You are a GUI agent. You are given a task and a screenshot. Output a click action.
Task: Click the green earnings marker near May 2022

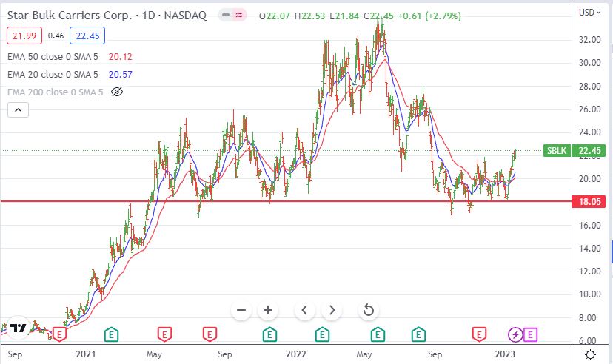(x=378, y=334)
